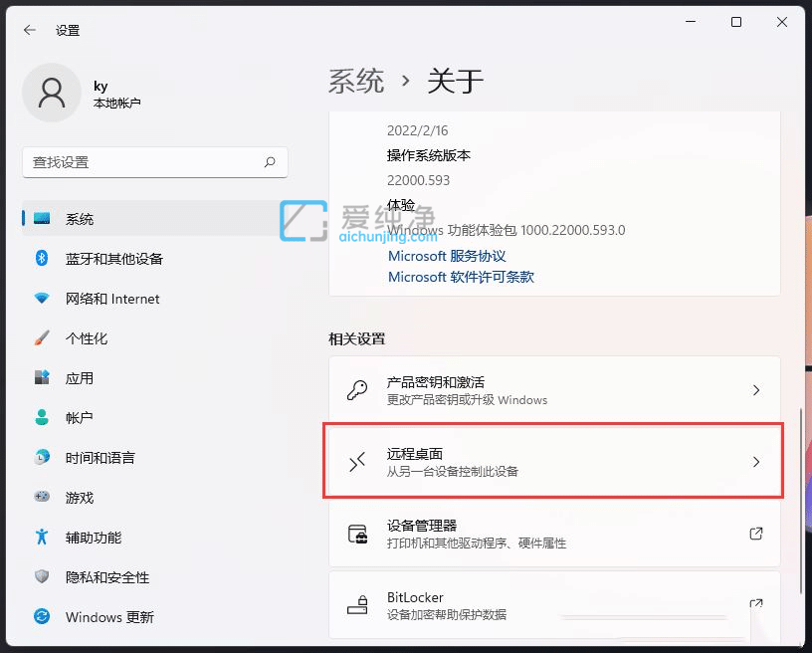Click the 时间和语言 clock globe icon
Viewport: 812px width, 653px height.
42,457
